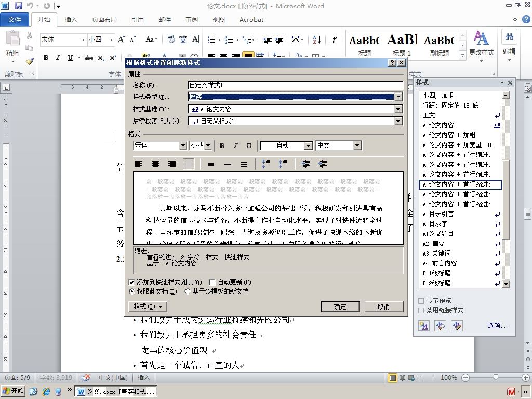Select New documents based on template radio
Viewport: 532px width, 399px height.
(187, 291)
